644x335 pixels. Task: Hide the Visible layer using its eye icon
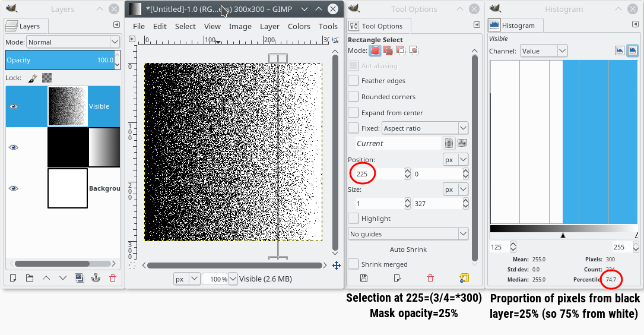click(x=14, y=106)
